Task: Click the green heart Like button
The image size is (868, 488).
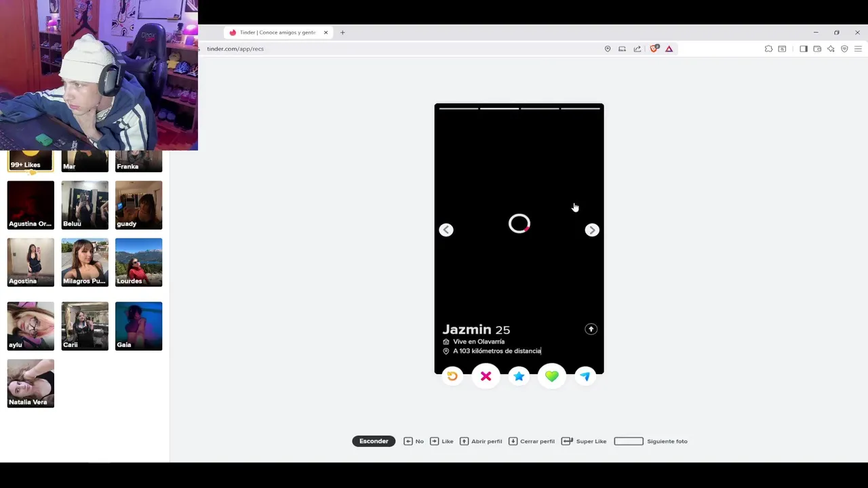Action: [x=552, y=376]
